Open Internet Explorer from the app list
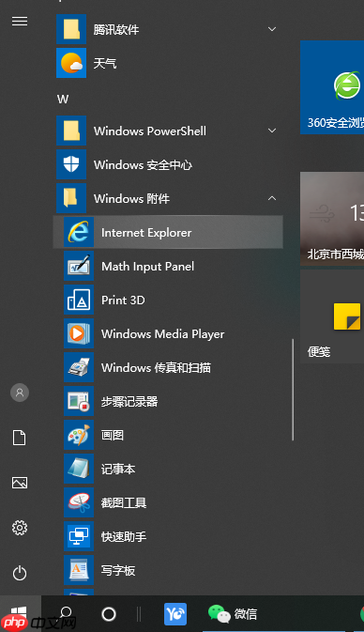 pyautogui.click(x=168, y=232)
